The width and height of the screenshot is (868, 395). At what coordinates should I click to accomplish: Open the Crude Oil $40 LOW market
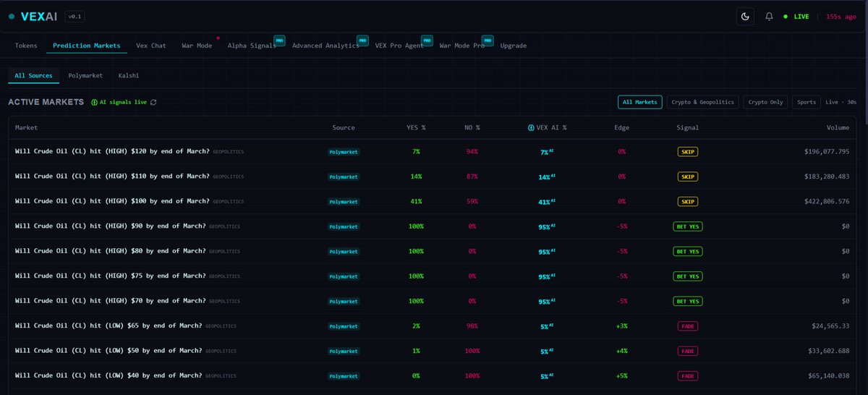click(x=108, y=375)
